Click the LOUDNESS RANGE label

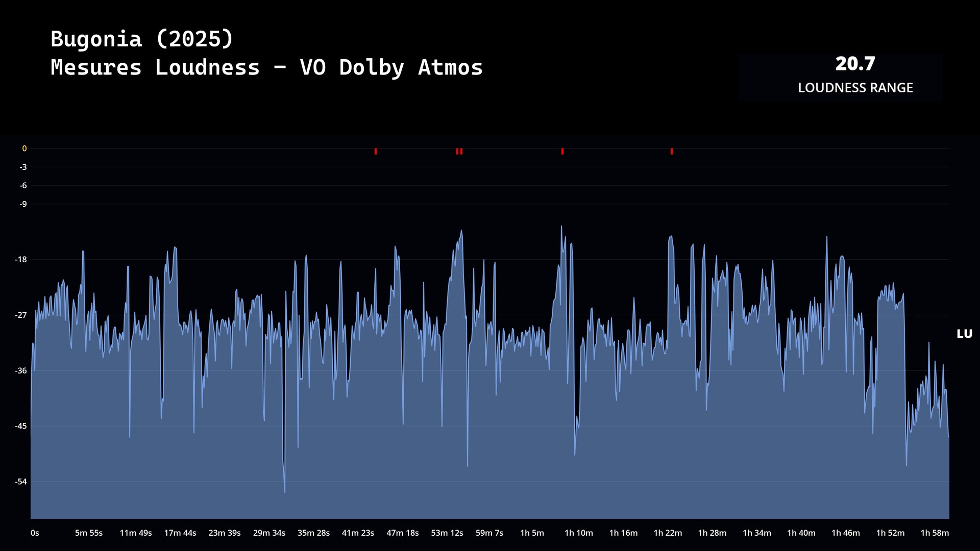pyautogui.click(x=855, y=88)
